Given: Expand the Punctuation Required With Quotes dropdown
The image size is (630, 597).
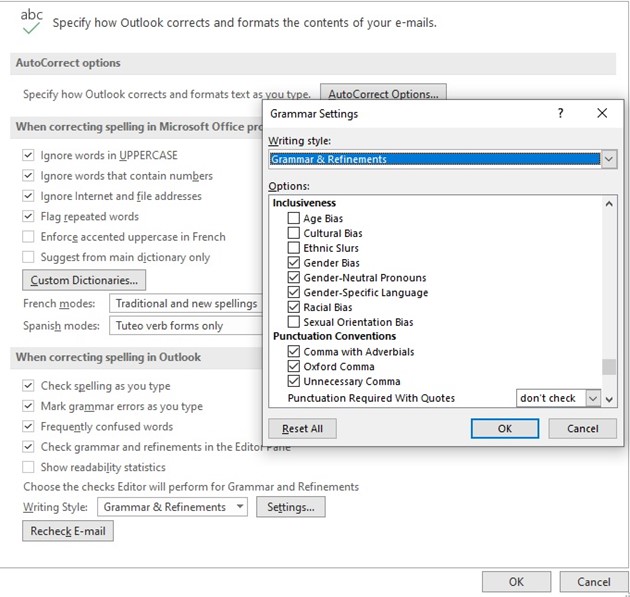Looking at the screenshot, I should pos(592,398).
